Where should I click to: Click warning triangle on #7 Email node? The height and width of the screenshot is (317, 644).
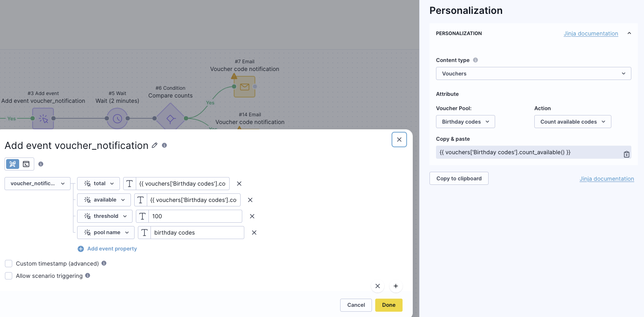pyautogui.click(x=234, y=76)
